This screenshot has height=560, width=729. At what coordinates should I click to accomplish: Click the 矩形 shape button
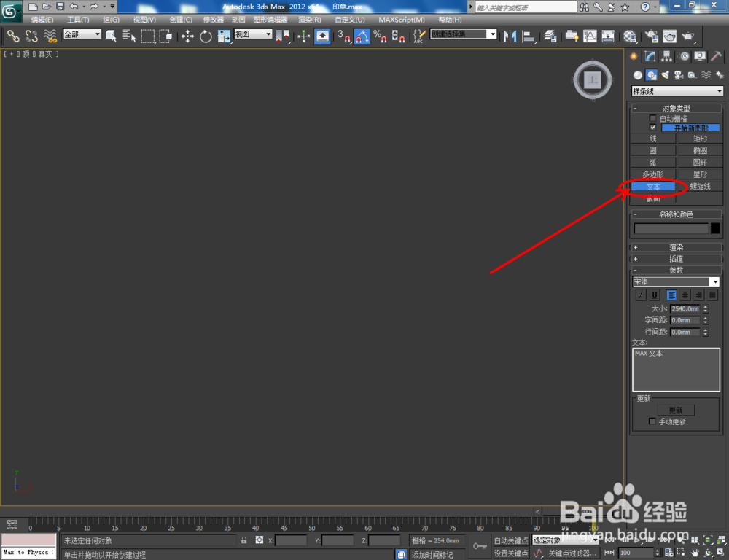click(x=700, y=138)
